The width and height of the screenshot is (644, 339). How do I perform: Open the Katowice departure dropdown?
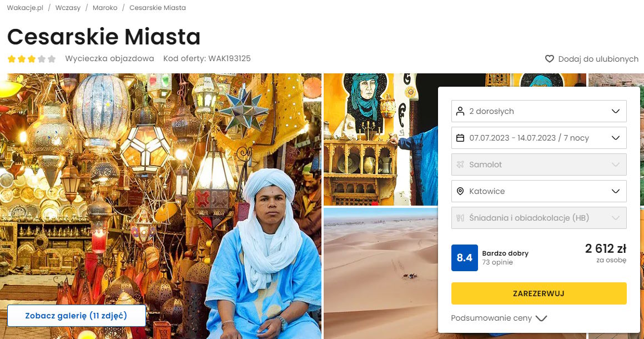click(539, 191)
